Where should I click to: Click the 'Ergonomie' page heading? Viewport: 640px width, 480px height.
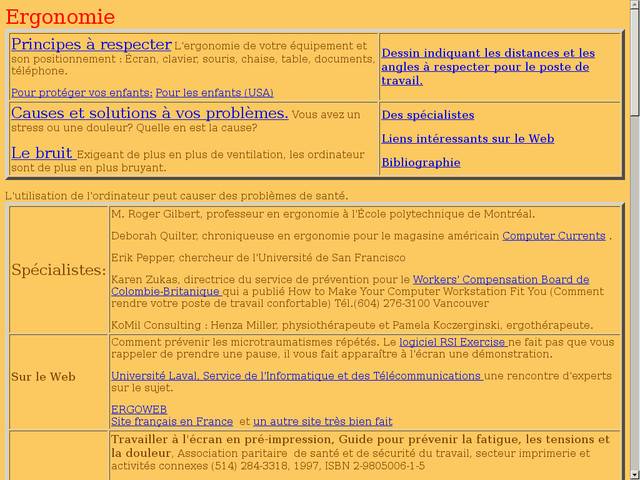pos(60,17)
